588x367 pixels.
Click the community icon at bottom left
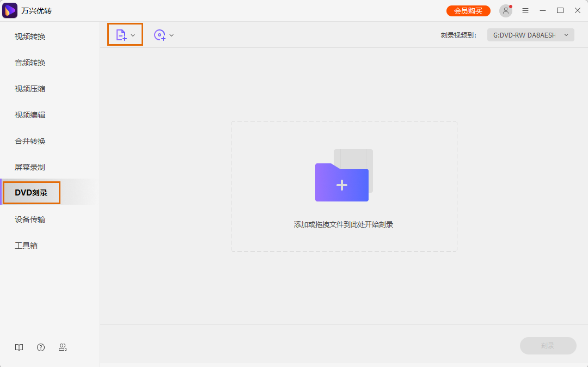click(x=63, y=347)
